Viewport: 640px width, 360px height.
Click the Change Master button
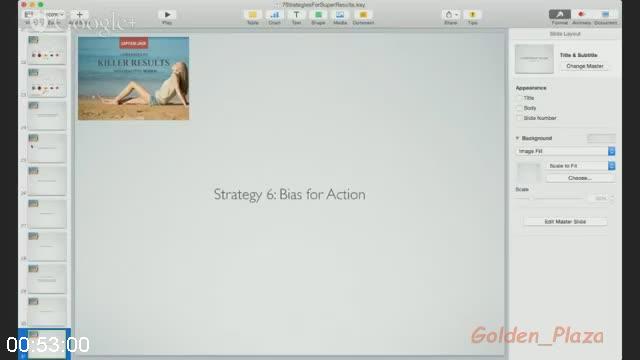point(584,66)
